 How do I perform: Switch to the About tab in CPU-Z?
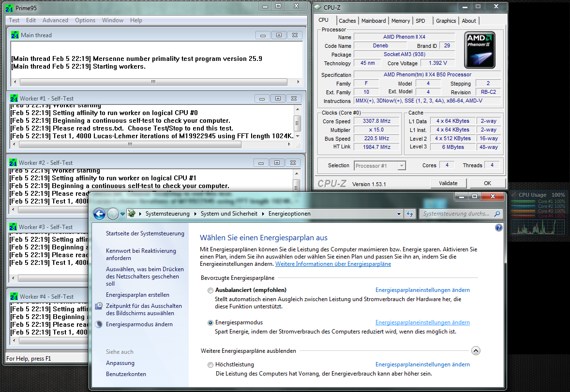click(x=469, y=21)
